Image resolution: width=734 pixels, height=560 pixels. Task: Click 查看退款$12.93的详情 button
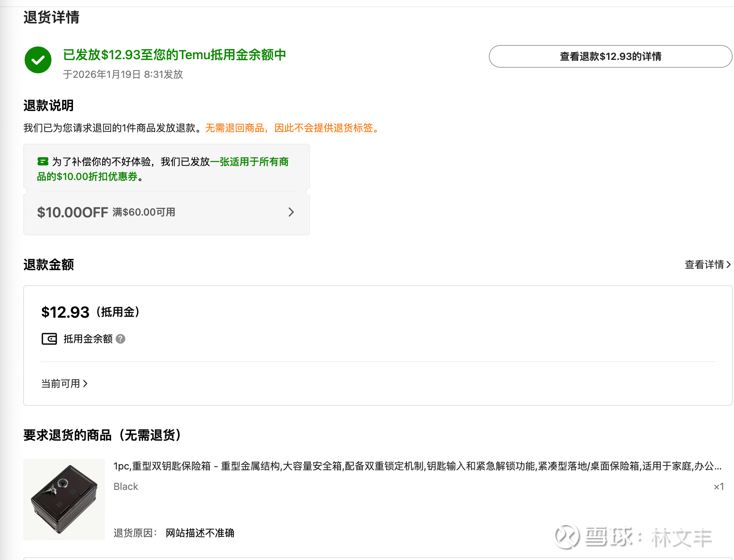click(x=610, y=56)
